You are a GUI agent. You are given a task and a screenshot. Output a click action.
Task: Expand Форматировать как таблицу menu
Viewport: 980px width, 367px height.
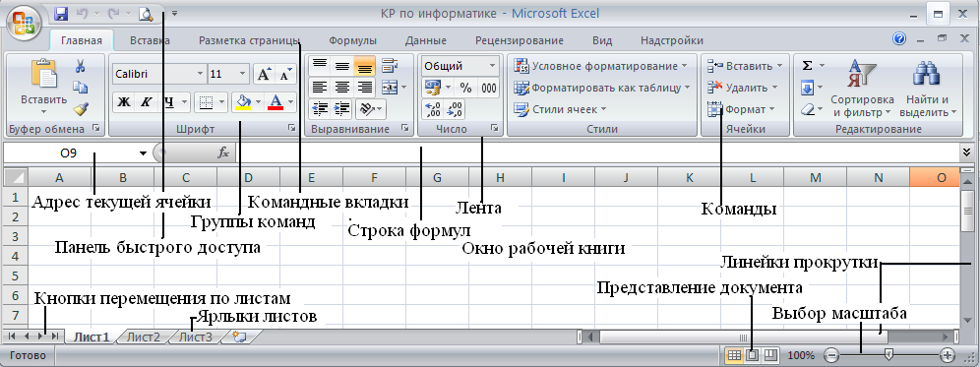coord(601,88)
